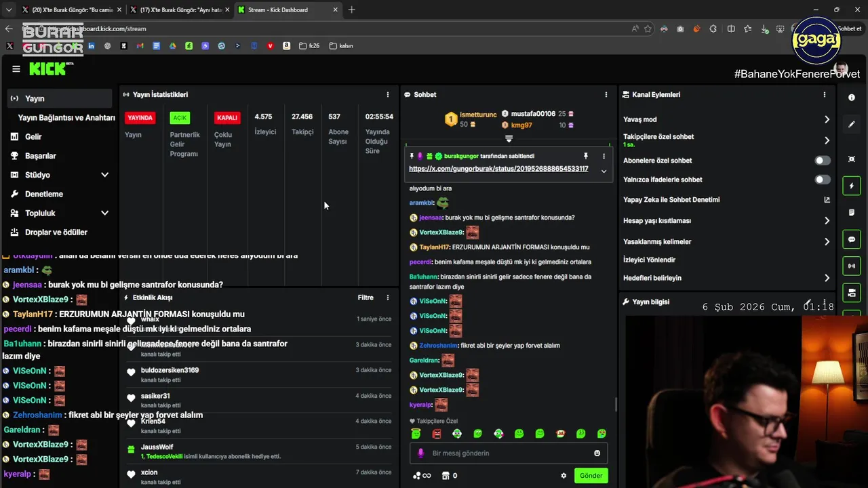Open kalsın bookmarks folder
Image resolution: width=868 pixels, height=488 pixels.
tap(341, 46)
